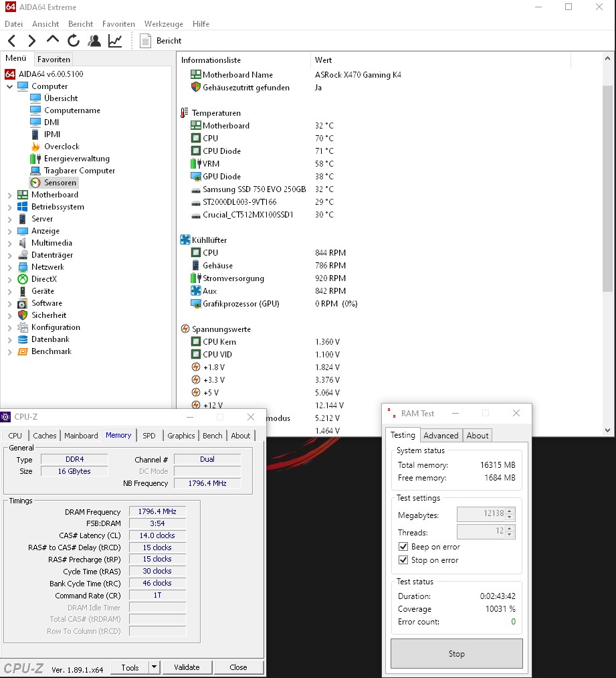616x678 pixels.
Task: Select the IPMI entry in the tree
Action: click(x=52, y=135)
